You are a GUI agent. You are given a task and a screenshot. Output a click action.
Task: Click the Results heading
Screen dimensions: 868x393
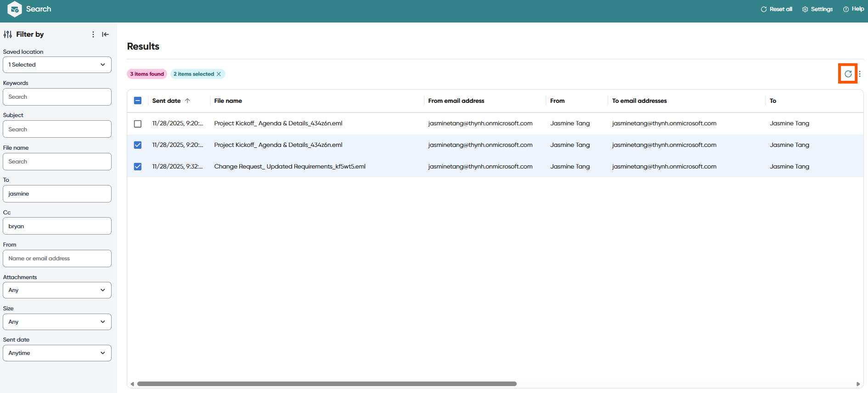[x=143, y=46]
